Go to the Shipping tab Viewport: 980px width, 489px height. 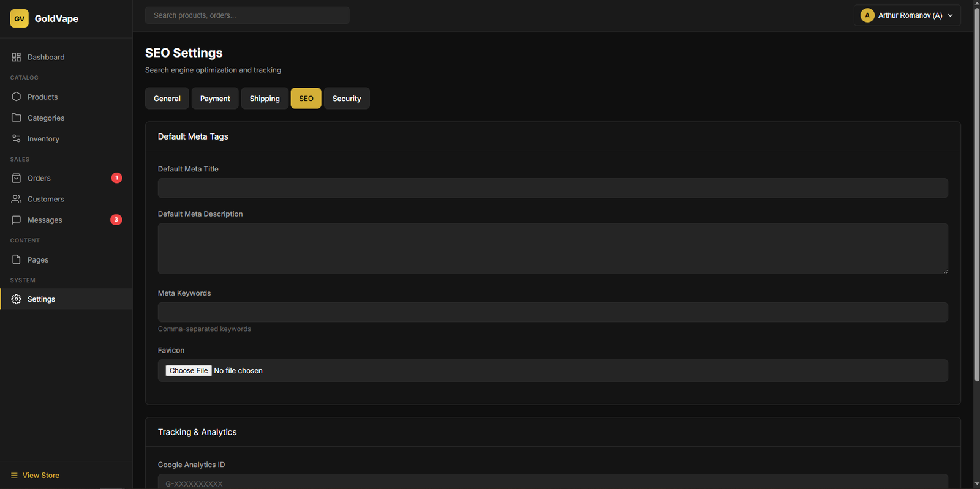point(265,99)
